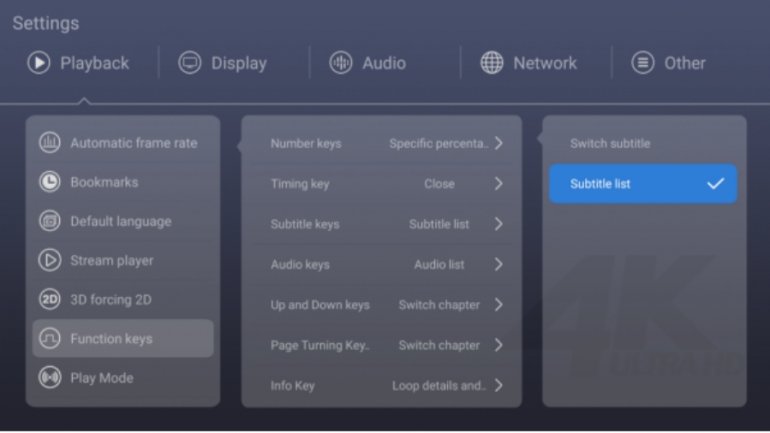The image size is (770, 433).
Task: Open the Audio settings tab
Action: (368, 63)
